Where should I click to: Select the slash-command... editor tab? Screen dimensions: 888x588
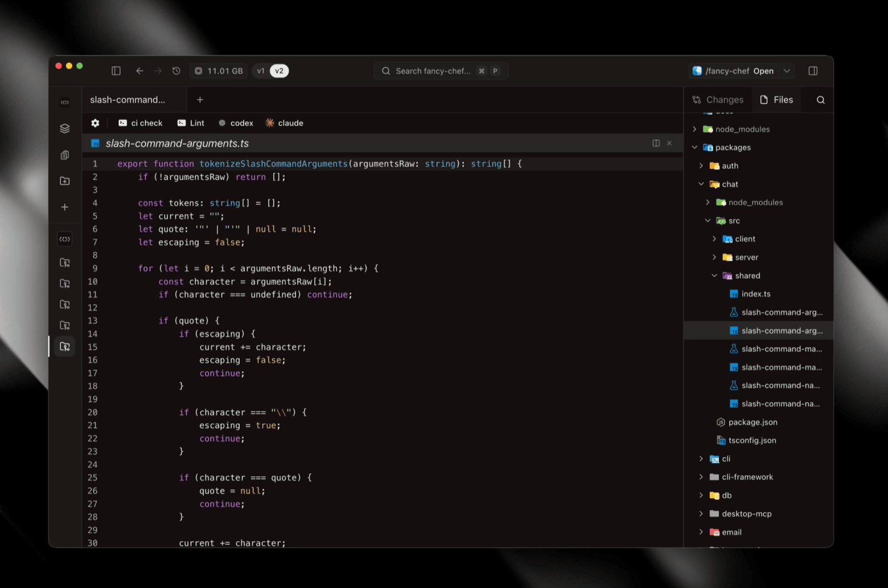(128, 100)
